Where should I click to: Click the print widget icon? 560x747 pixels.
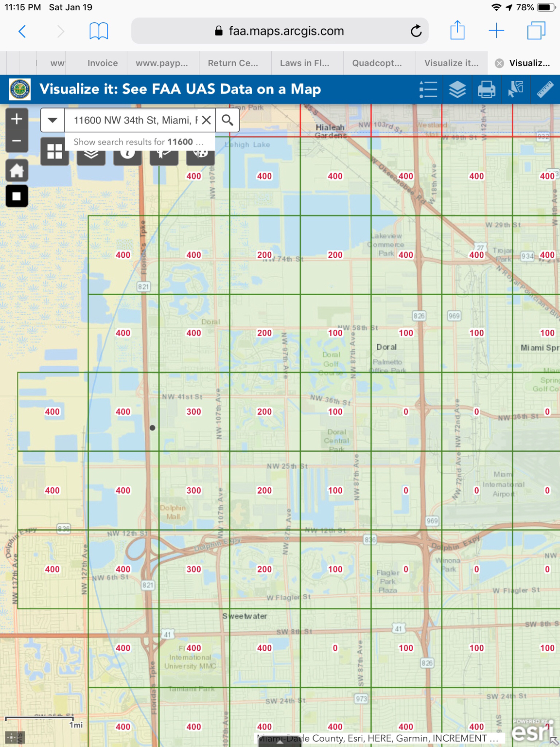pyautogui.click(x=487, y=89)
